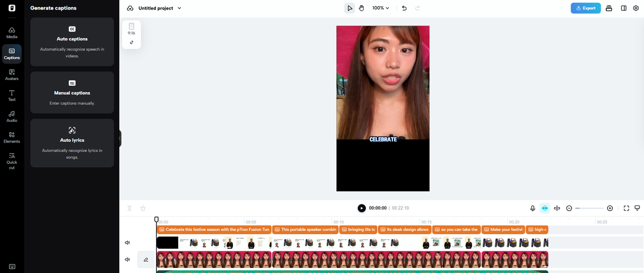
Task: Click the video preview canvas
Action: (x=383, y=108)
